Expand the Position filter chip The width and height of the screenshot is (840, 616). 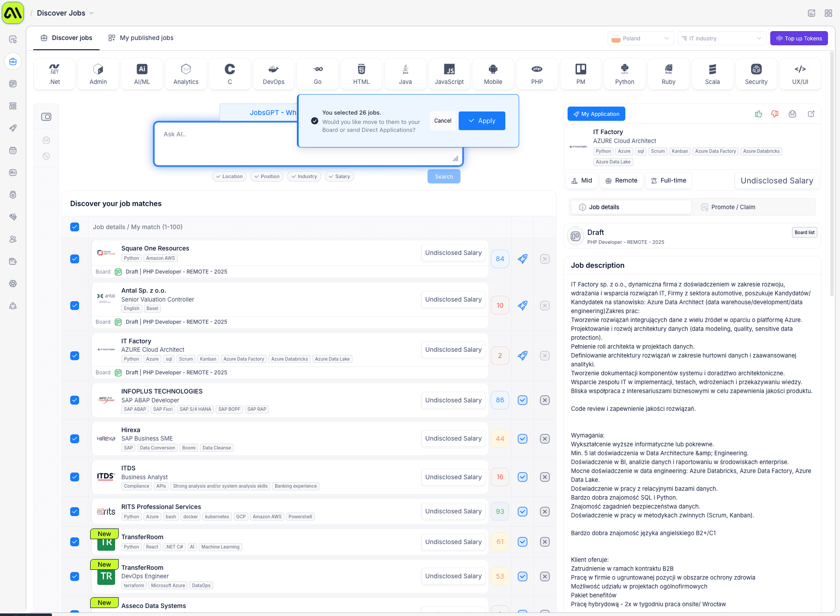coord(267,177)
